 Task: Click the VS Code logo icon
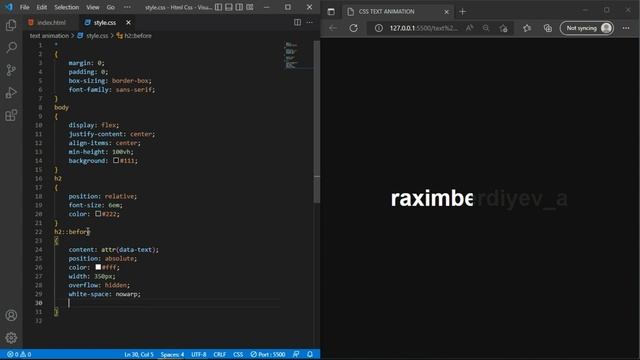tap(9, 7)
